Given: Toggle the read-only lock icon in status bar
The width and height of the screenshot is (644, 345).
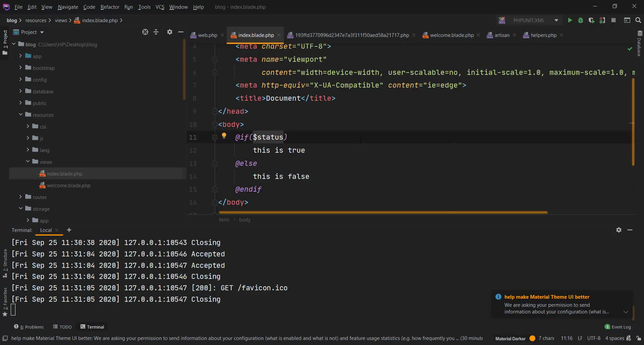Looking at the screenshot, I should point(639,338).
